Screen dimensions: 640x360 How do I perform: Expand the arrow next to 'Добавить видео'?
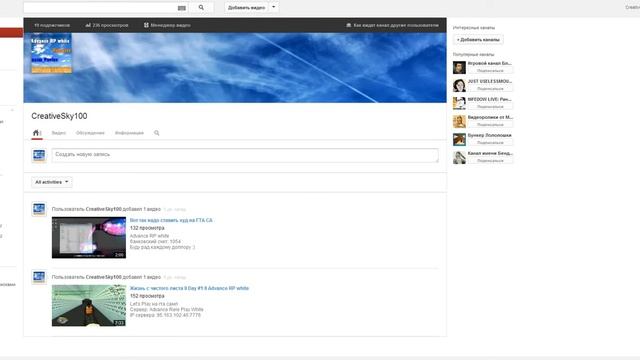[x=273, y=7]
